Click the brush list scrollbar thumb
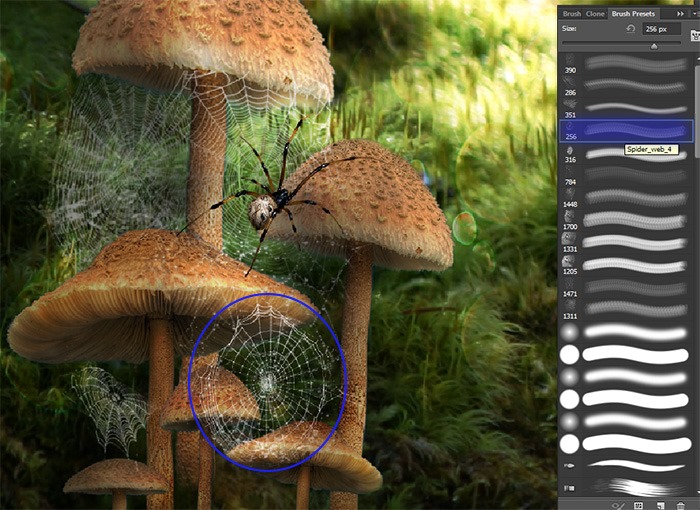 [x=697, y=112]
